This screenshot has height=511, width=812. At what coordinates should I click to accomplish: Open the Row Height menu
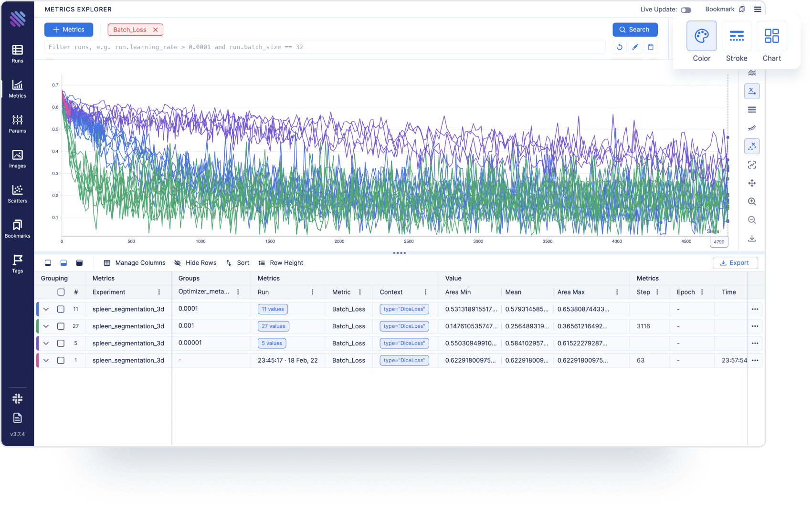click(281, 263)
